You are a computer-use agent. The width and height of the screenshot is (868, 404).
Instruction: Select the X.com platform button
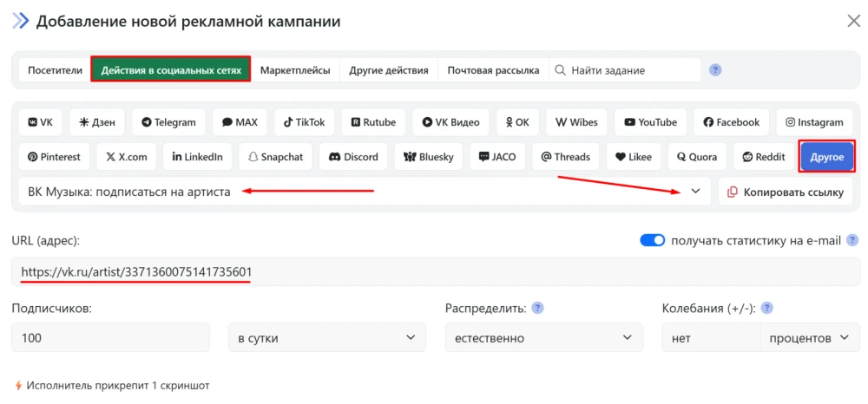(126, 157)
